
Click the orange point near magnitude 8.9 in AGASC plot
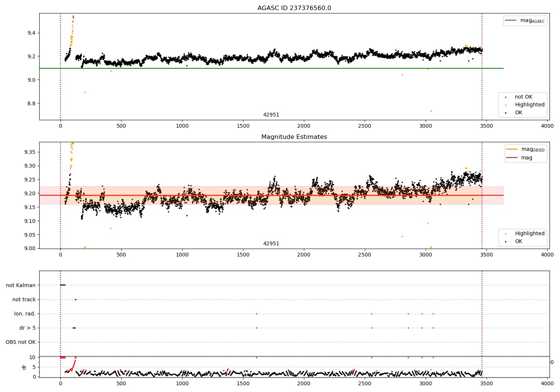click(85, 92)
